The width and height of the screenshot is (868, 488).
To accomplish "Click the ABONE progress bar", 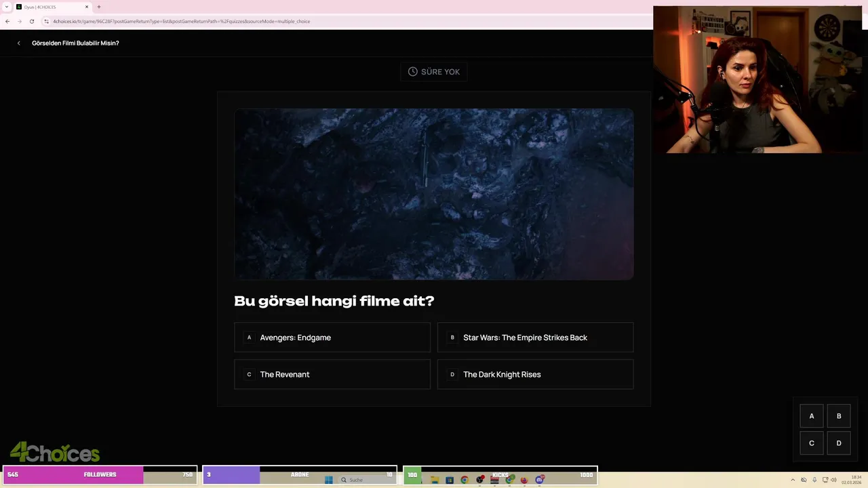I will (x=300, y=474).
